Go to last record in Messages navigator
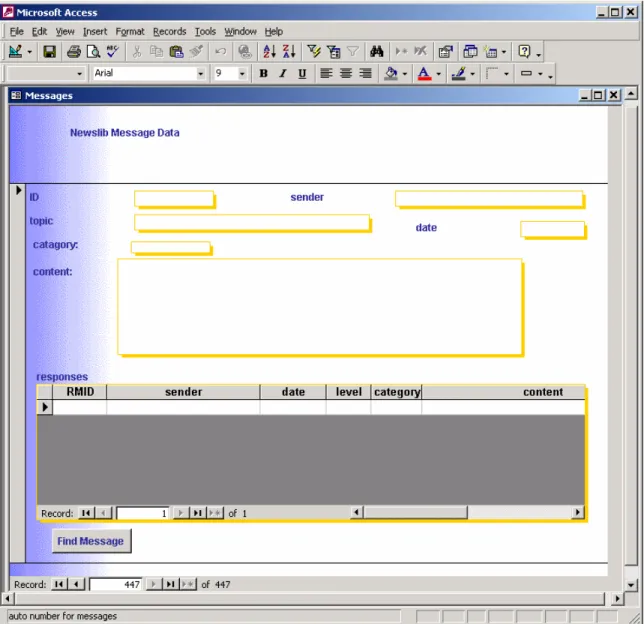This screenshot has height=624, width=644. pos(170,584)
